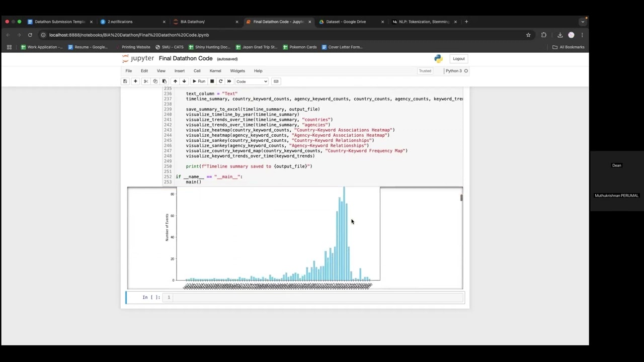
Task: Open the apps grid in bookmarks bar
Action: pos(9,47)
